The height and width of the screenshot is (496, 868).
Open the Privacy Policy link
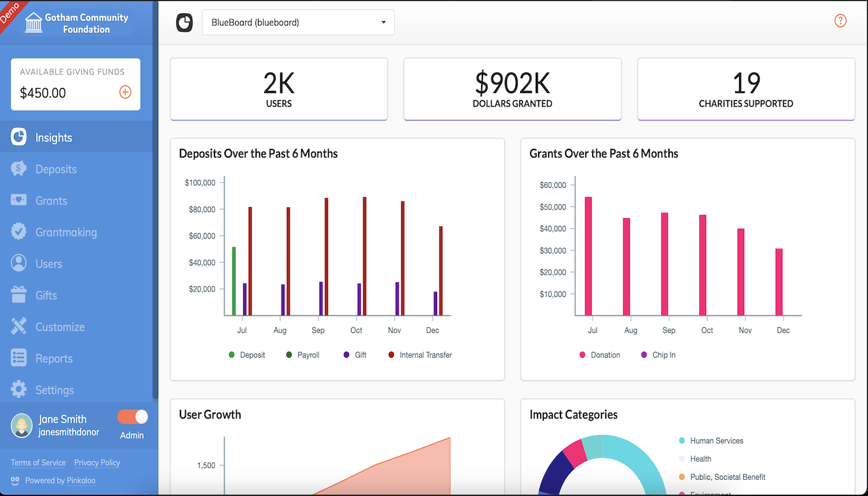coord(97,463)
